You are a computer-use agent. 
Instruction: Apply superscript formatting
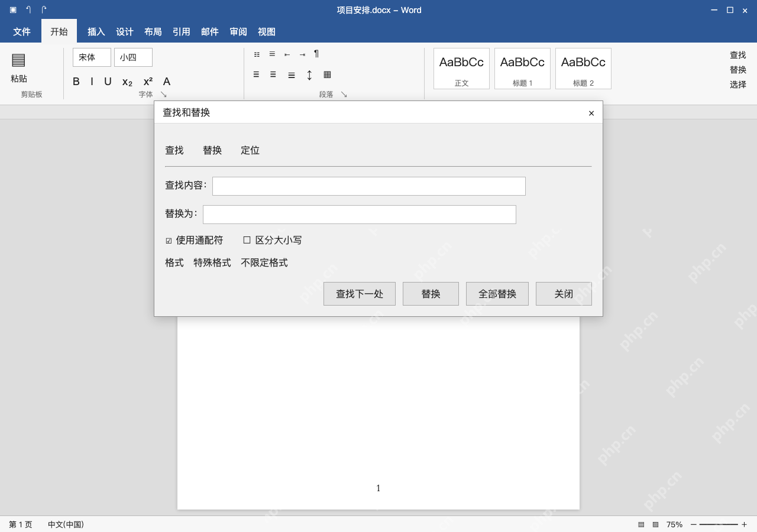148,82
